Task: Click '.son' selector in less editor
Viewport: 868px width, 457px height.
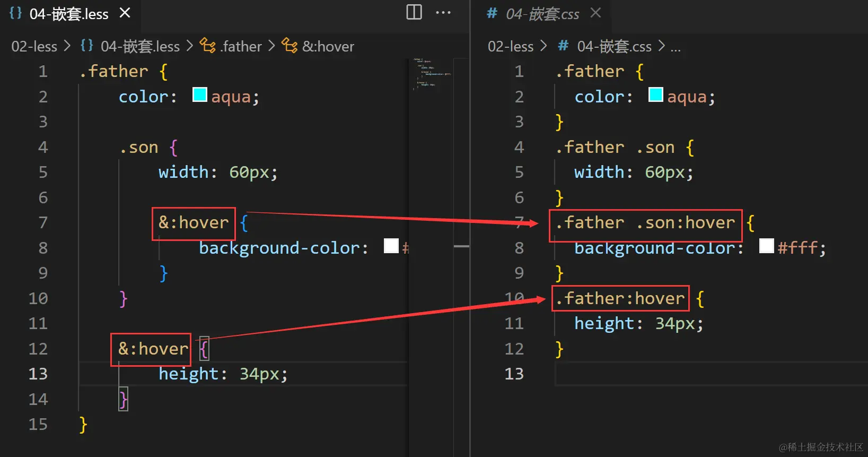Action: point(139,148)
